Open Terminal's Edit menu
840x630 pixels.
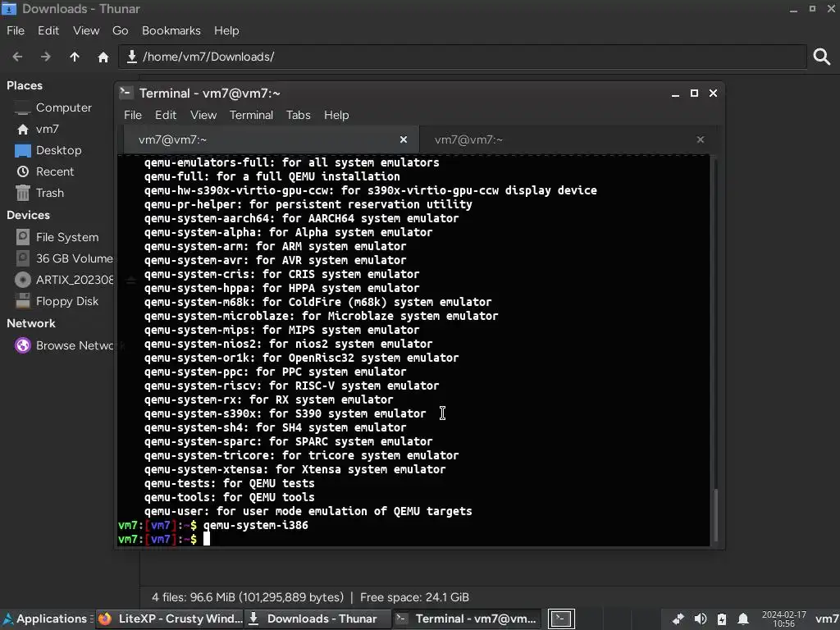tap(166, 115)
